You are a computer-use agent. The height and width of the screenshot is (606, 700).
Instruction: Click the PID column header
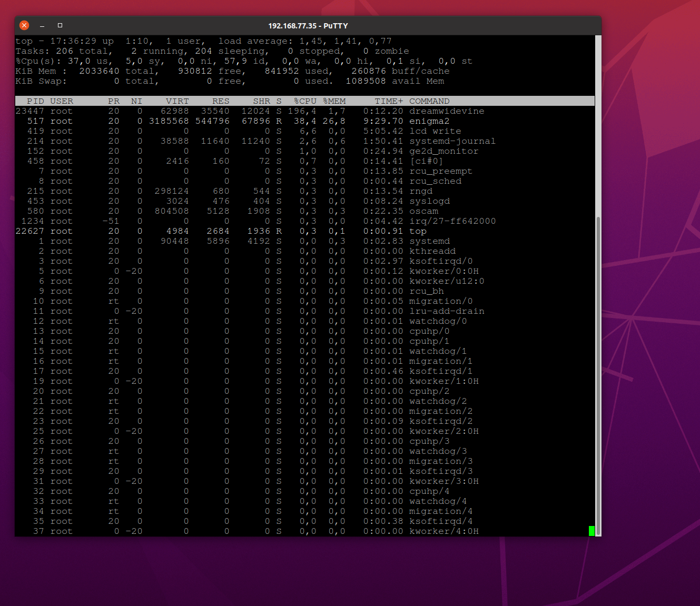tap(36, 101)
